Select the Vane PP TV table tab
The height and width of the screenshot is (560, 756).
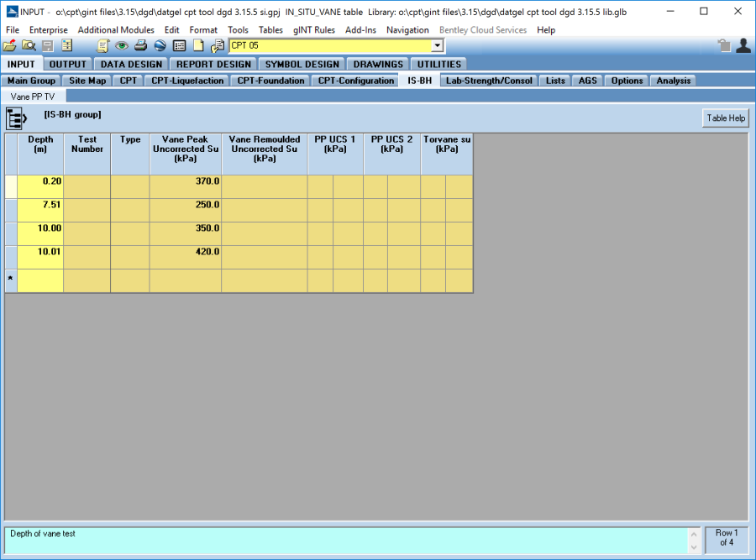pos(33,97)
